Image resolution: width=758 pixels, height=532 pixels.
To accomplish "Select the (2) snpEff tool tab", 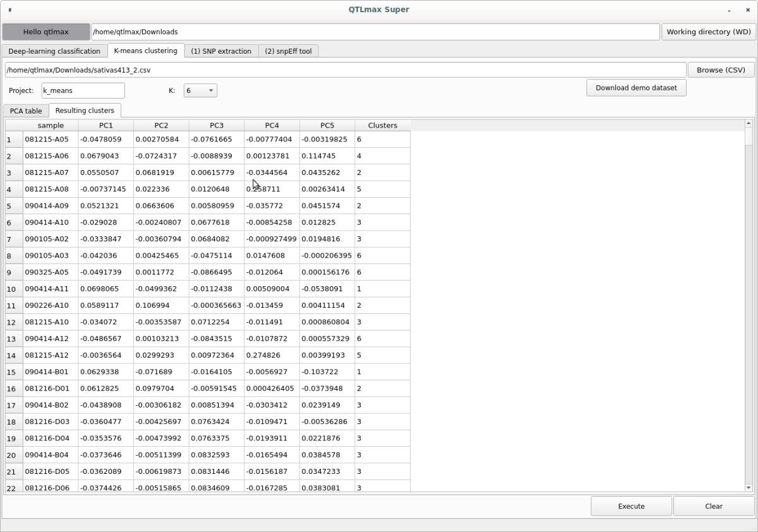I will coord(288,51).
